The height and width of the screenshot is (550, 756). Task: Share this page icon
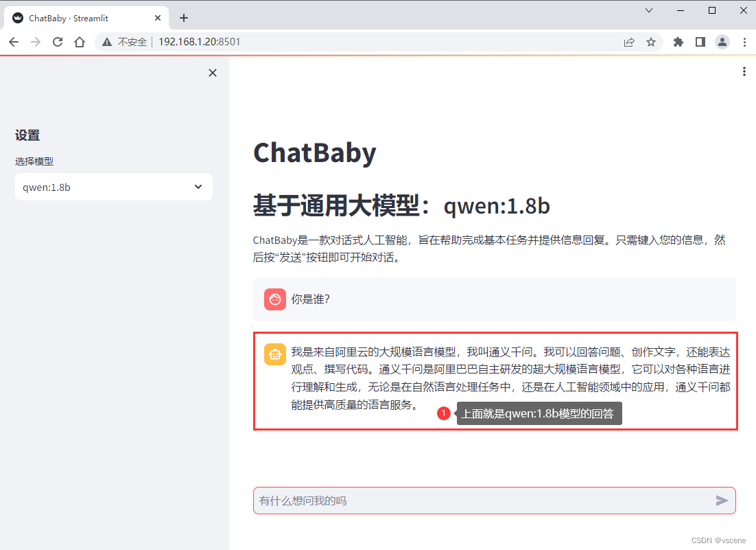[x=628, y=42]
